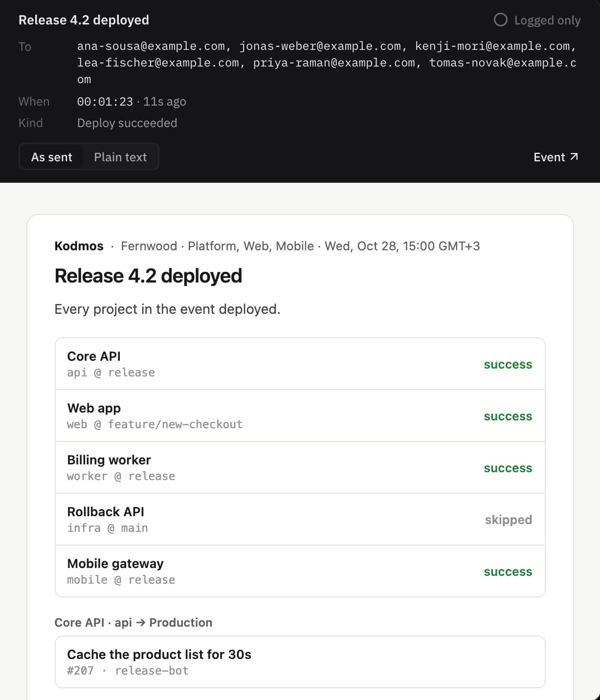Click the Deploy succeeded kind value
The width and height of the screenshot is (600, 700).
click(x=127, y=123)
